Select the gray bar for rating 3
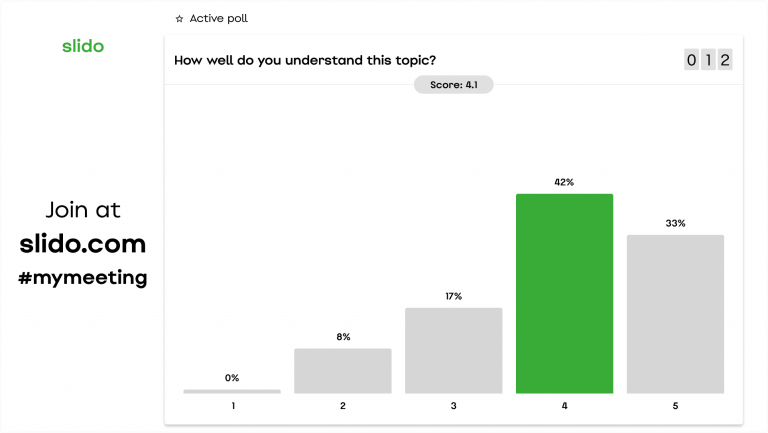 (x=453, y=350)
